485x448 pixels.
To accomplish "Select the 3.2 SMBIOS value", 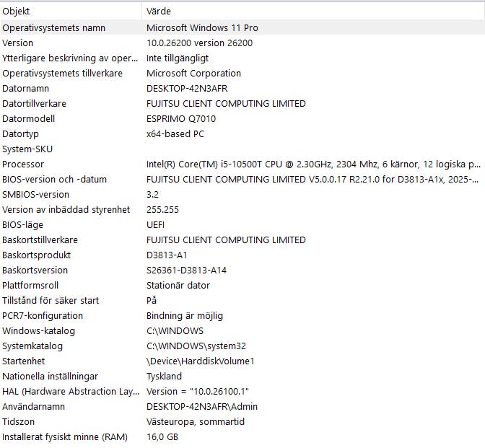I will (x=152, y=195).
